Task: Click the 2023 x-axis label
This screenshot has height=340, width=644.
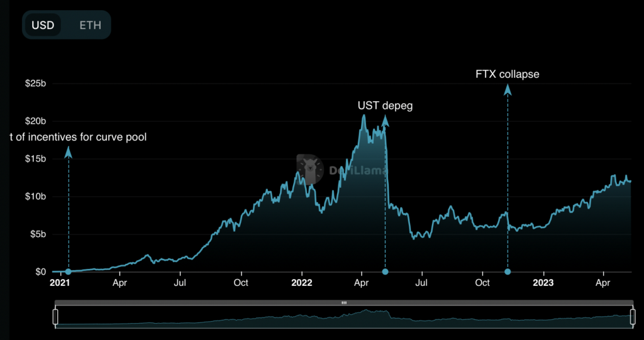Action: [542, 283]
